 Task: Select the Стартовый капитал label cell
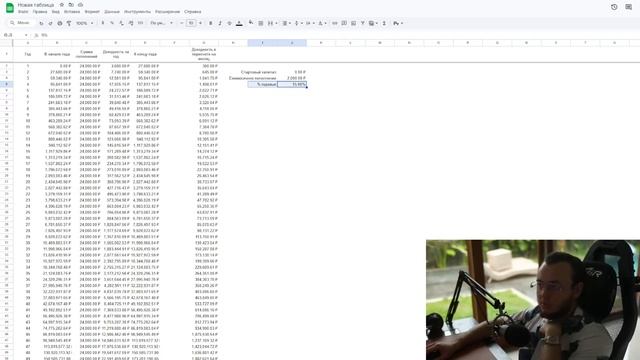[x=262, y=72]
